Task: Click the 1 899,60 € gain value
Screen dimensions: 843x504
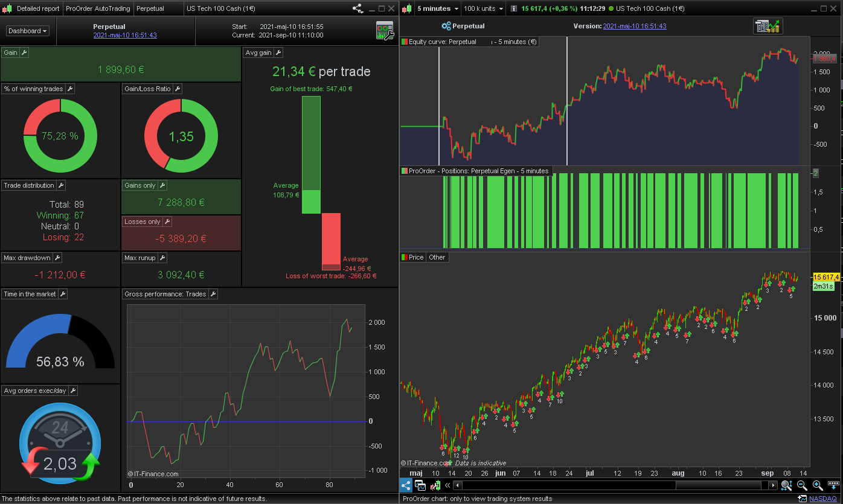Action: 121,70
